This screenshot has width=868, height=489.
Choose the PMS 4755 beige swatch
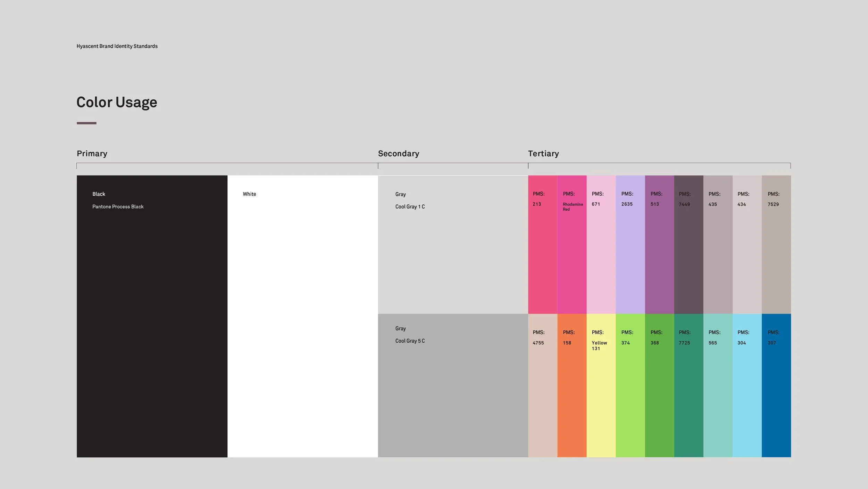click(x=543, y=385)
